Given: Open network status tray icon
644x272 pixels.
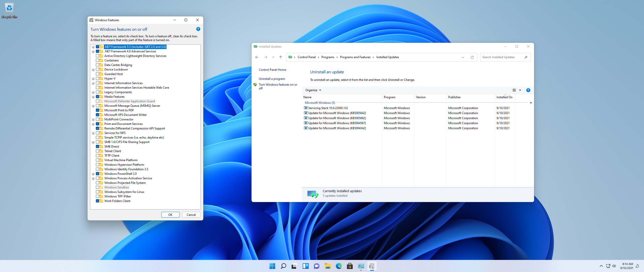Looking at the screenshot, I should click(x=608, y=266).
